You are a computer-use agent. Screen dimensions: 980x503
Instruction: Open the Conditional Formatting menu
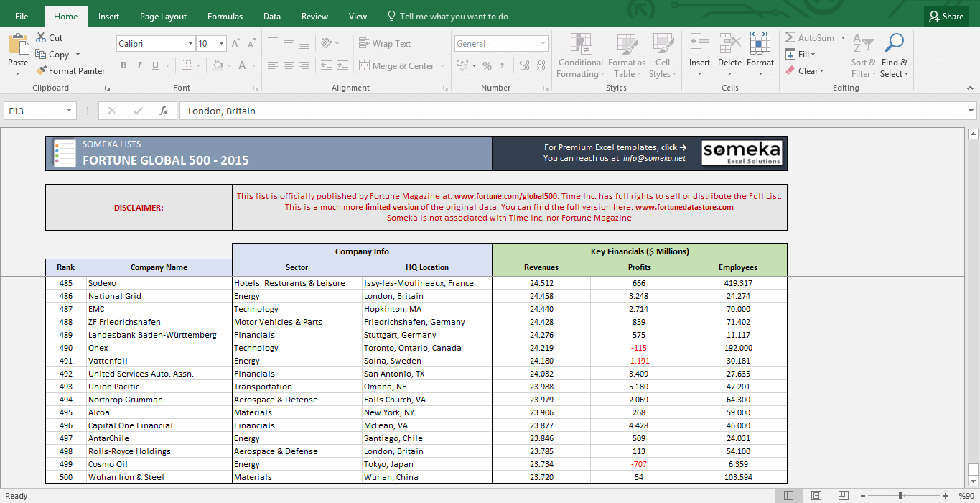tap(581, 55)
